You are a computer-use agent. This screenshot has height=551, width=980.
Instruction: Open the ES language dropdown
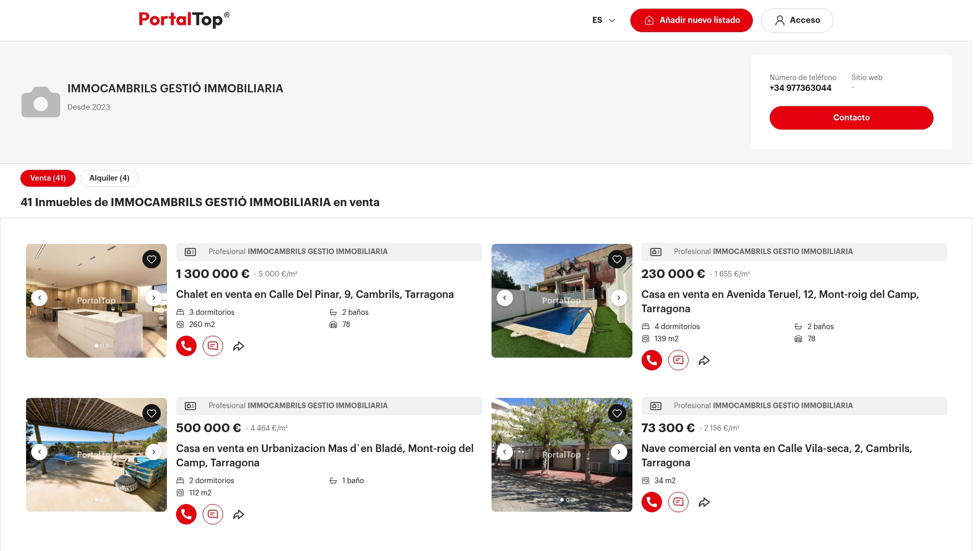point(604,20)
